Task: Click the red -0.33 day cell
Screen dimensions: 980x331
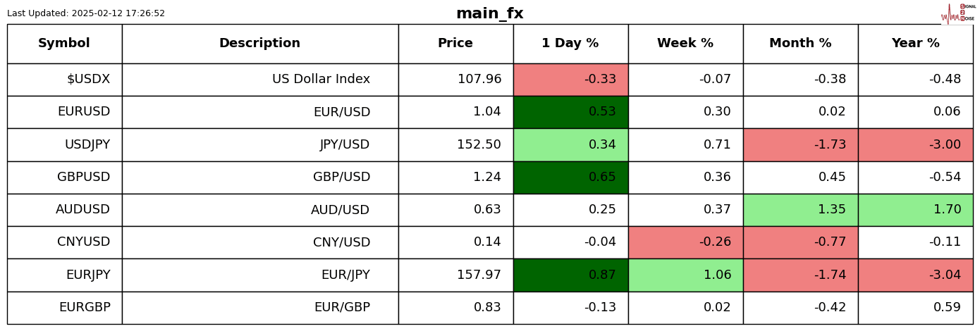Action: 571,80
